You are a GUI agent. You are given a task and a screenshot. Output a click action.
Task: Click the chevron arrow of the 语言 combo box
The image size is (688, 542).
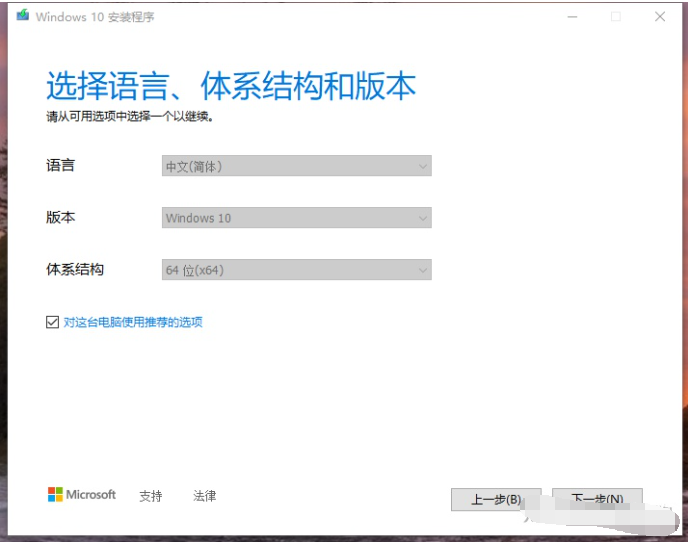pos(423,166)
